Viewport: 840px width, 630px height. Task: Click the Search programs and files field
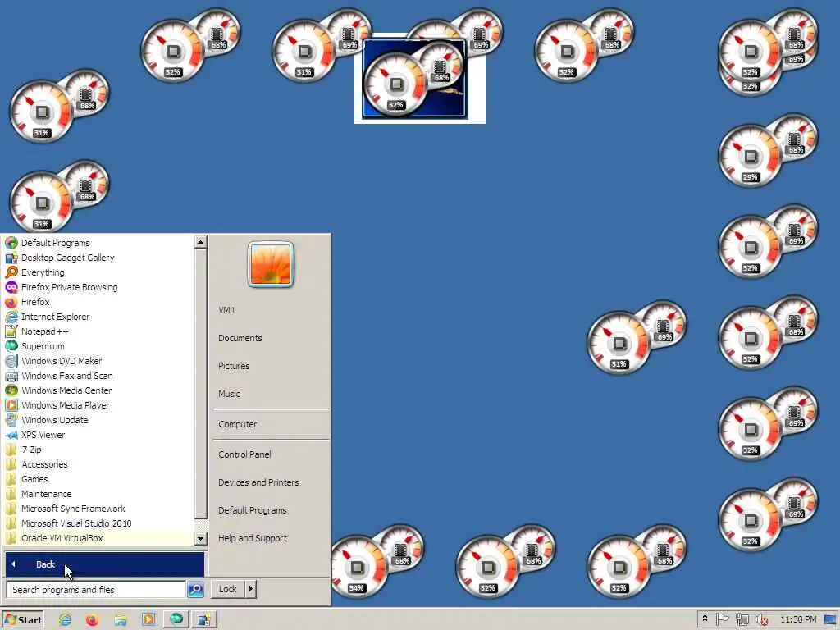click(97, 589)
